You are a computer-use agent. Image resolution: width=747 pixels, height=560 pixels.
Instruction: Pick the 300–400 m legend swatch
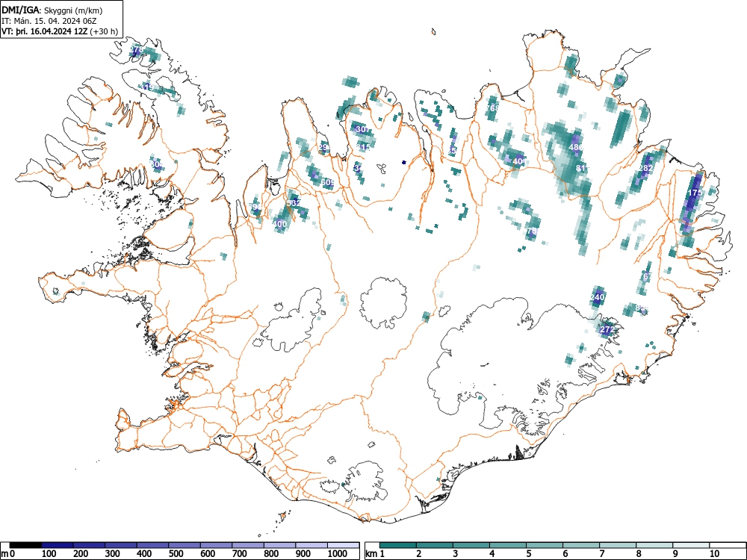(x=121, y=545)
